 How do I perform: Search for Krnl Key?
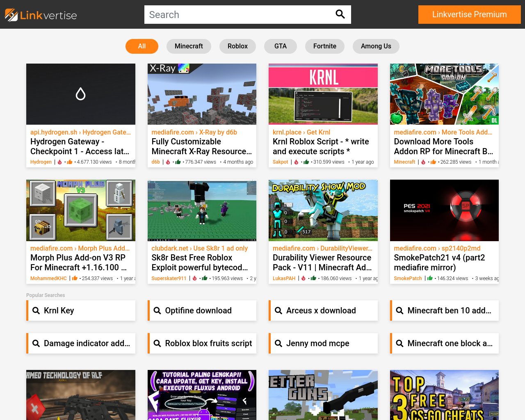[x=81, y=310]
